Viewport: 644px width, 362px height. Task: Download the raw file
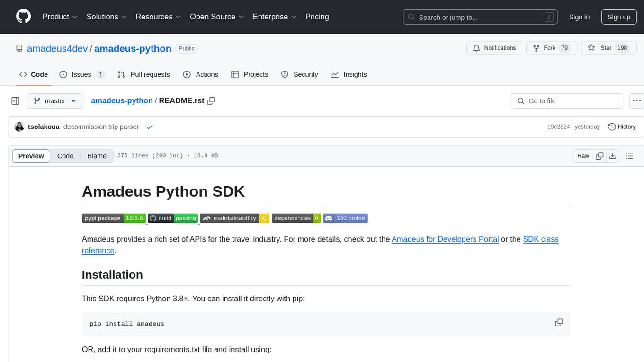(x=612, y=156)
